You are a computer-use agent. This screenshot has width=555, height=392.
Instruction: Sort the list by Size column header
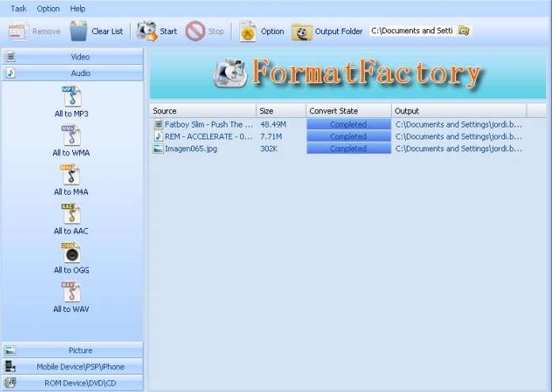point(281,111)
